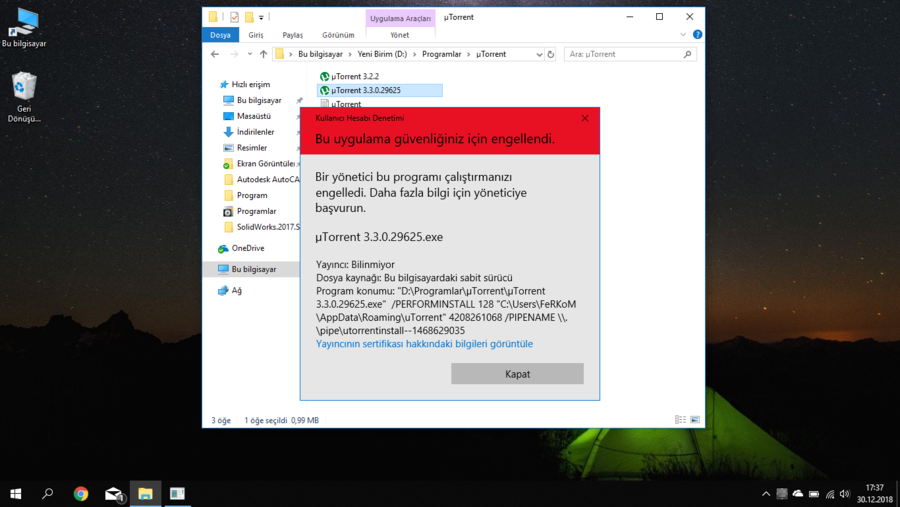Click the New folder quick-access icon
The image size is (900, 507).
point(249,17)
